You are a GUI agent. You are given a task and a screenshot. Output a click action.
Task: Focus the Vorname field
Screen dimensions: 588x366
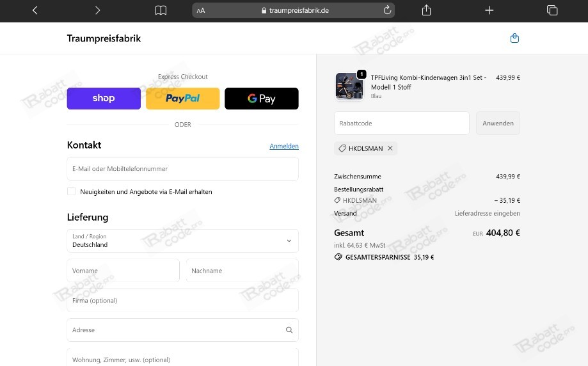pos(123,271)
